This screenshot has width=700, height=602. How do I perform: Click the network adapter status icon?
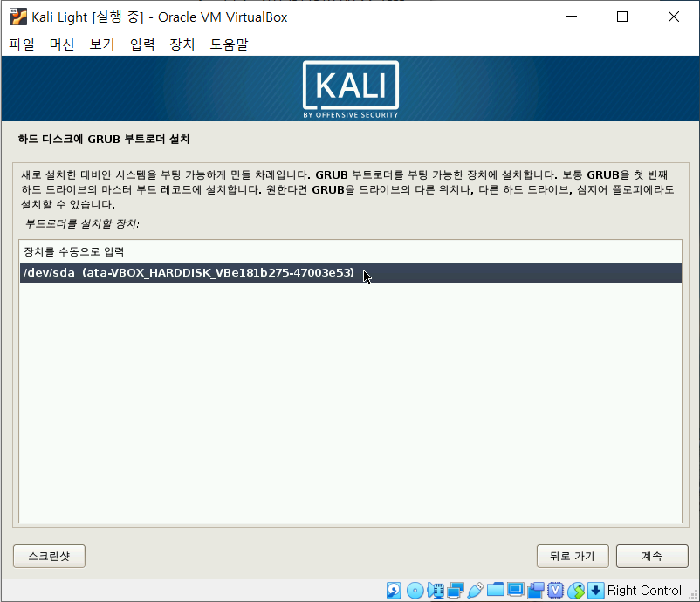coord(456,591)
